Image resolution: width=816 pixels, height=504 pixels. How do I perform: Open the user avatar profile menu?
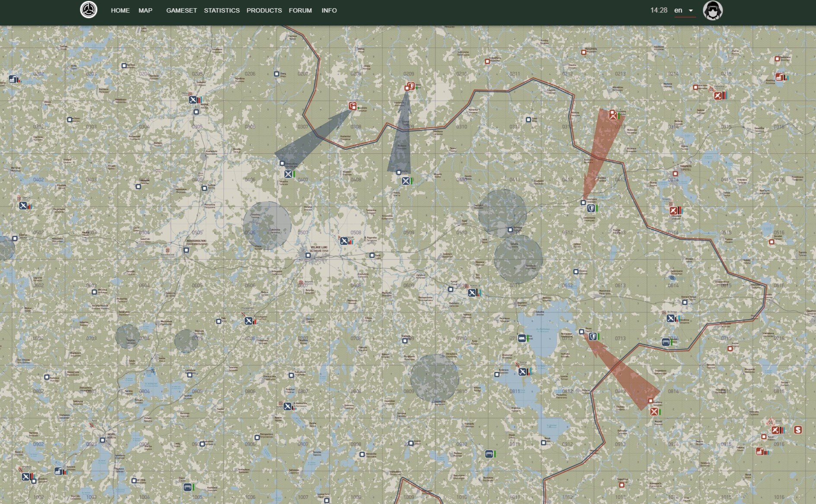pos(712,10)
